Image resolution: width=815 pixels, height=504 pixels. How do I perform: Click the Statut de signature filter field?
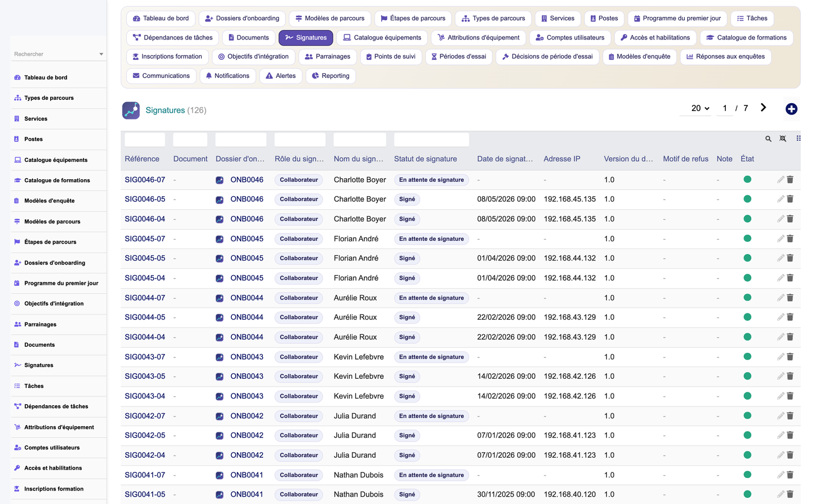pyautogui.click(x=431, y=139)
